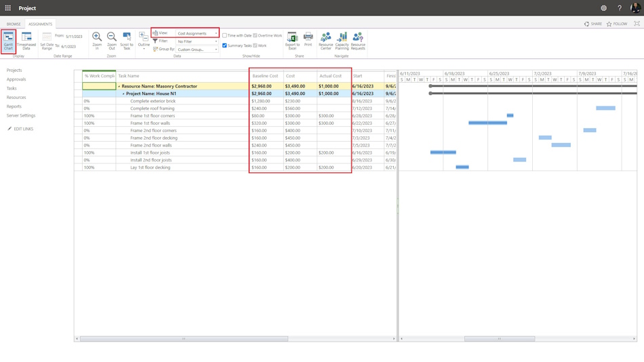Click horizontal scrollbar of Gantt pane

[500, 338]
